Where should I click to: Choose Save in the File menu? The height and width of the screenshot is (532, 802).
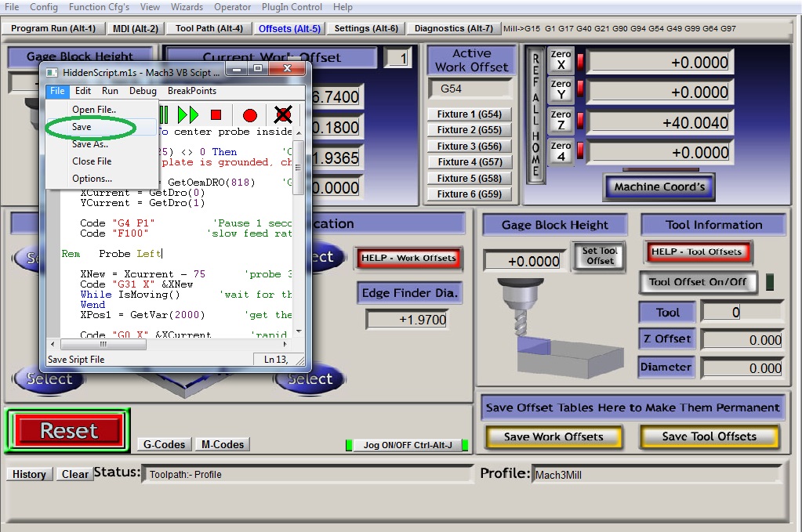click(x=82, y=127)
